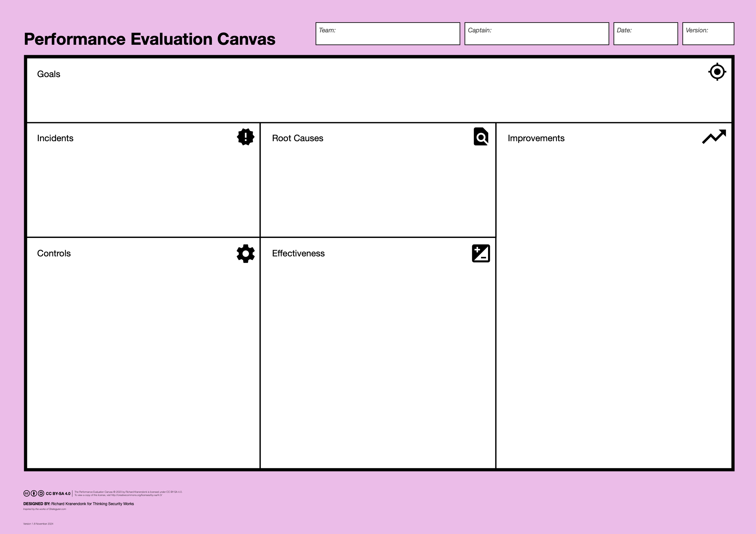Screen dimensions: 756x534
Task: Click the Strategyzer.com inspiration text
Action: (57, 509)
